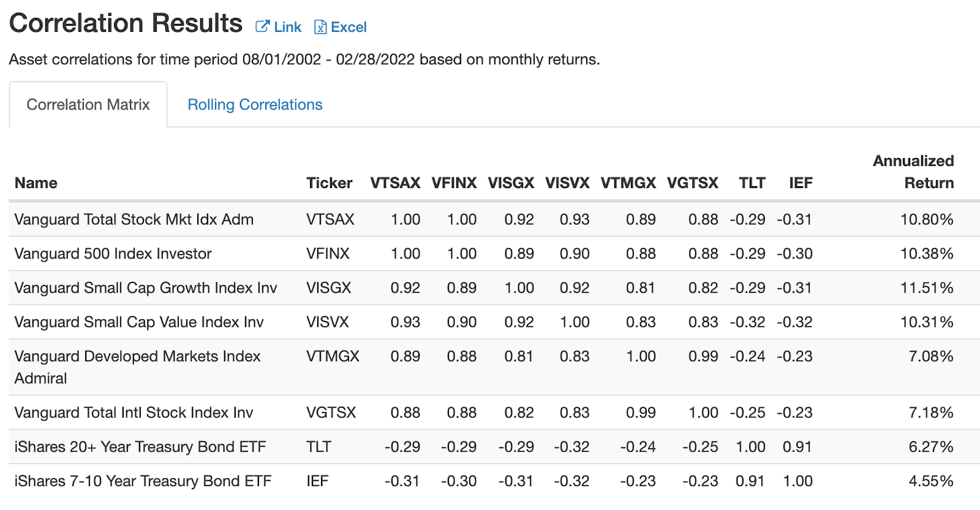Click Vanguard Small Cap Growth Index Inv
The width and height of the screenshot is (980, 510).
click(x=145, y=288)
